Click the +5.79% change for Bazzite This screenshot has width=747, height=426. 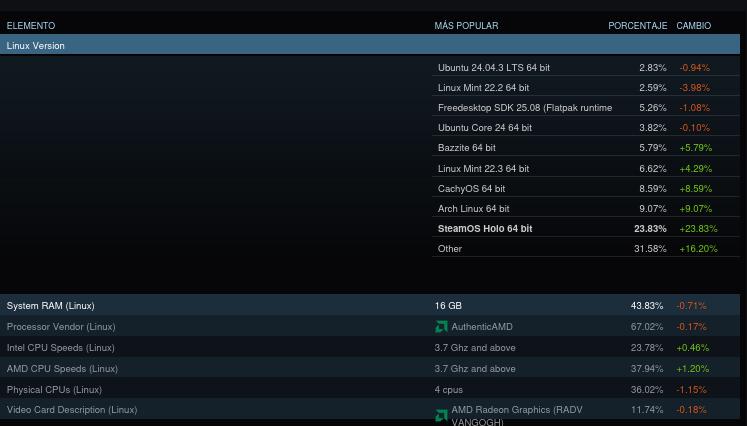[696, 148]
